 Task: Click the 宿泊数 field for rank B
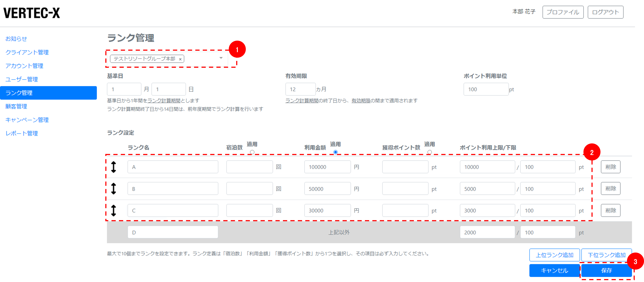click(x=250, y=189)
